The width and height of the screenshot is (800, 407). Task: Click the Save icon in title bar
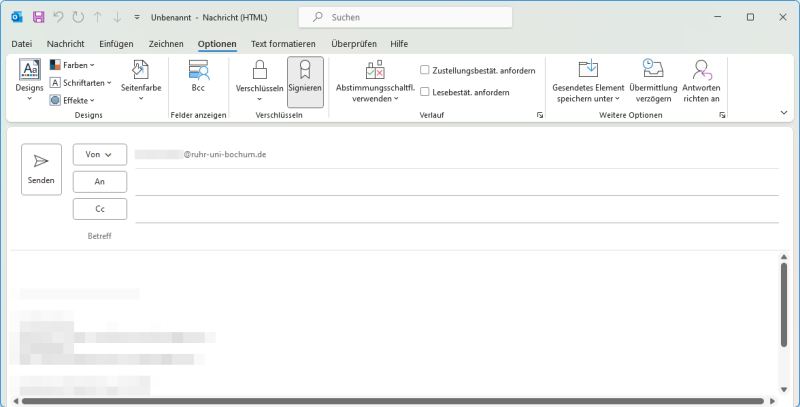point(38,17)
